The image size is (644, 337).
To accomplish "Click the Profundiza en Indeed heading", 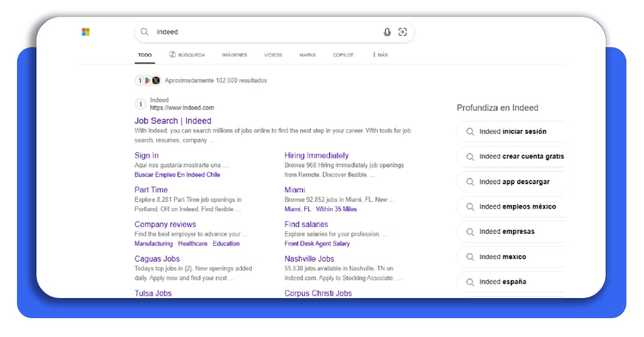I will (x=497, y=108).
